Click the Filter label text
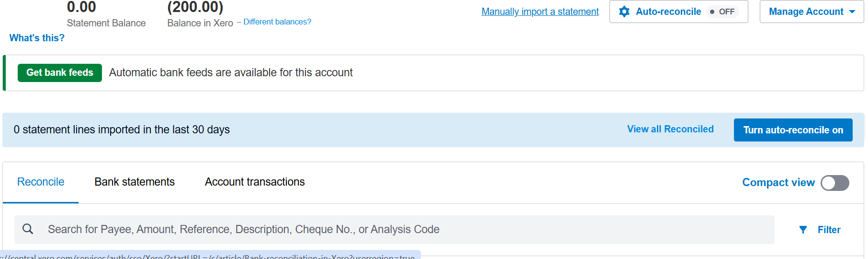Viewport: 868px width, 259px height. point(829,230)
